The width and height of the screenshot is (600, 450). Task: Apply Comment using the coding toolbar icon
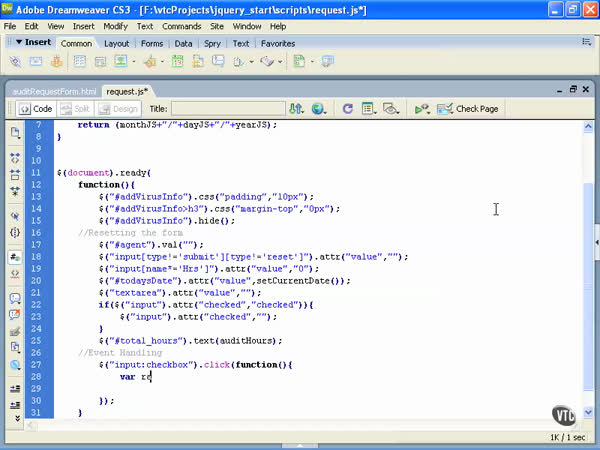[x=16, y=297]
